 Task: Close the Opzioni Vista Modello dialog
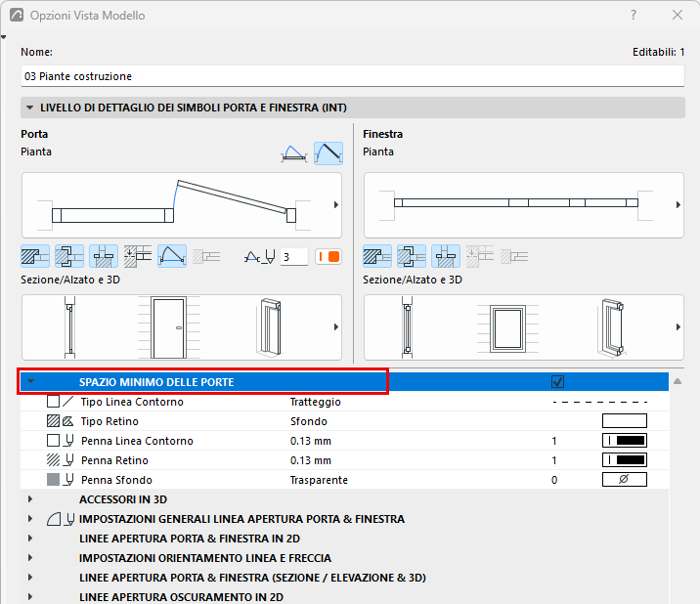[x=678, y=16]
